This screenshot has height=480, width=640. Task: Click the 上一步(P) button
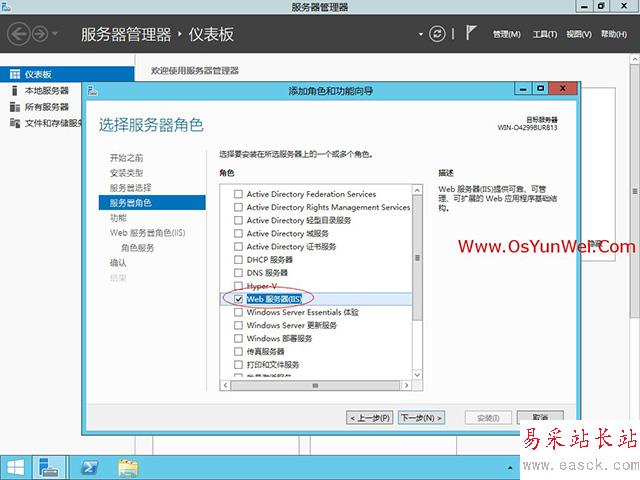[x=370, y=418]
